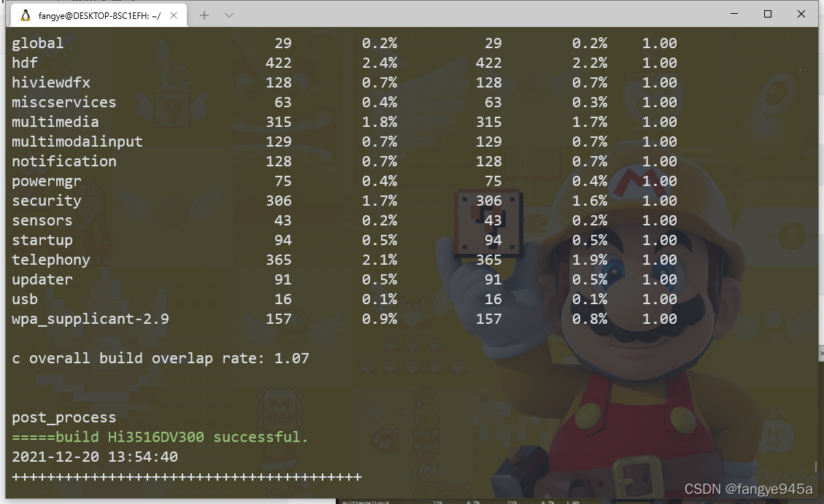Click the 'sensors' row label
This screenshot has height=504, width=824.
42,220
